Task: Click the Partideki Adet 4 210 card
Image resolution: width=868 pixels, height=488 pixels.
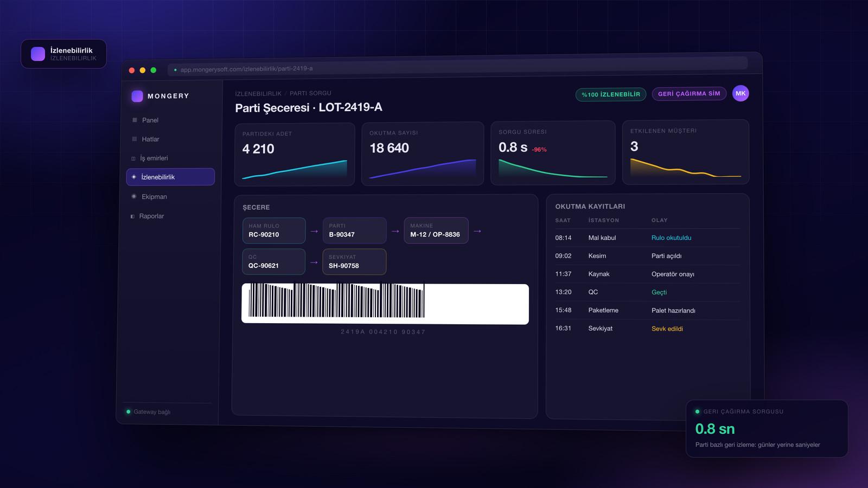Action: [295, 155]
